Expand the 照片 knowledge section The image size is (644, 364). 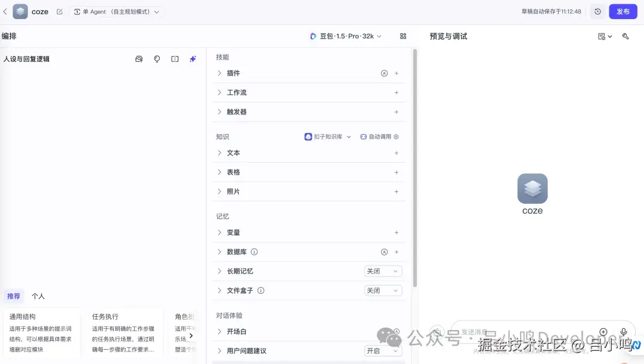point(219,191)
